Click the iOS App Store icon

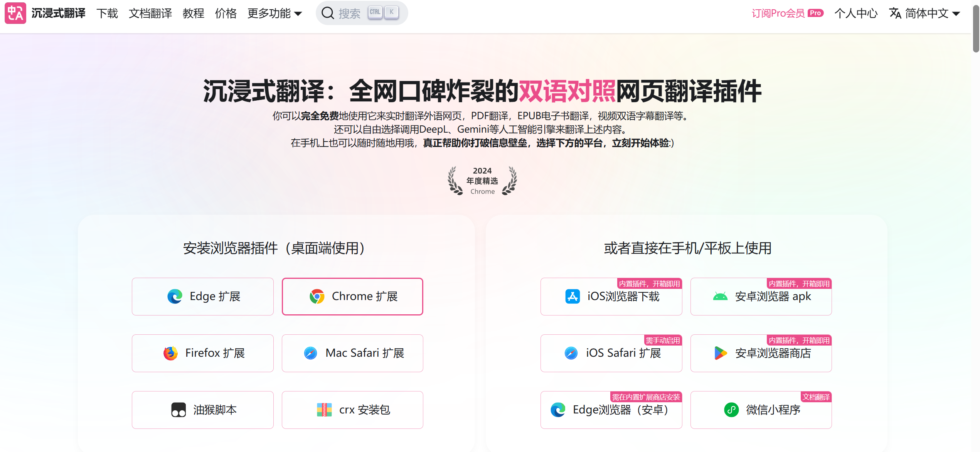click(573, 297)
